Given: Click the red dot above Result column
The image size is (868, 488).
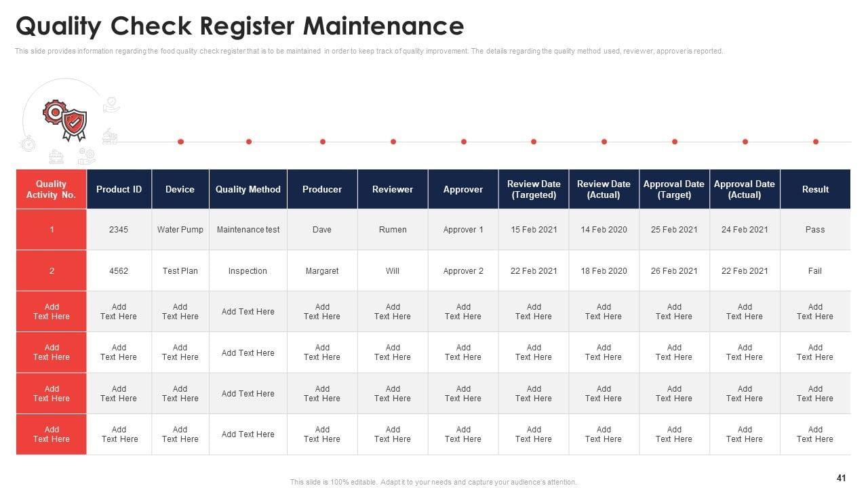Looking at the screenshot, I should coord(815,142).
